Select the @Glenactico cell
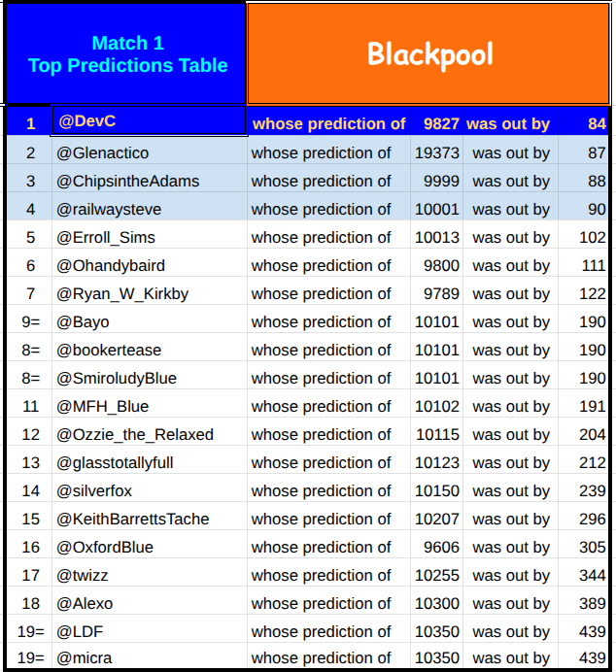 (x=150, y=153)
